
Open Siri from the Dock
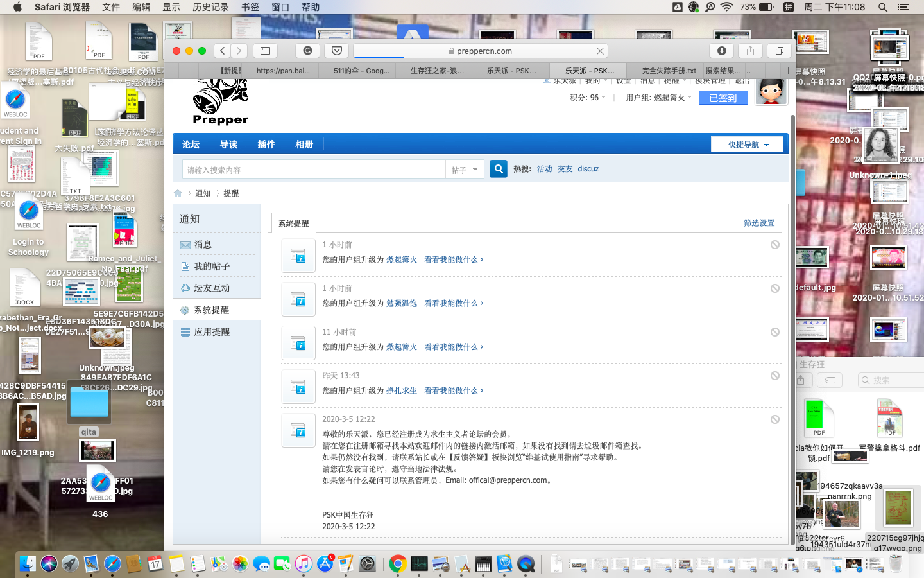(x=49, y=564)
